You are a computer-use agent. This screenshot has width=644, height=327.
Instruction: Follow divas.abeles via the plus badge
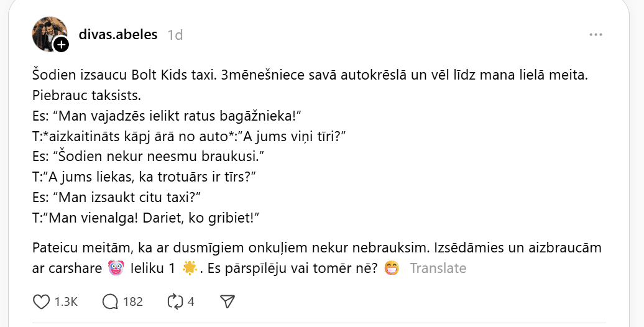(61, 45)
